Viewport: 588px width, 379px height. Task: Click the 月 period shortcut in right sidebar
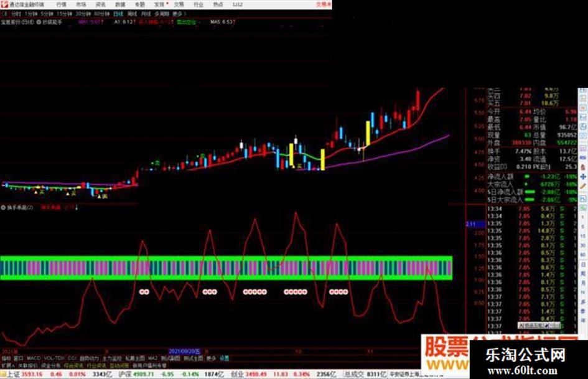click(583, 283)
